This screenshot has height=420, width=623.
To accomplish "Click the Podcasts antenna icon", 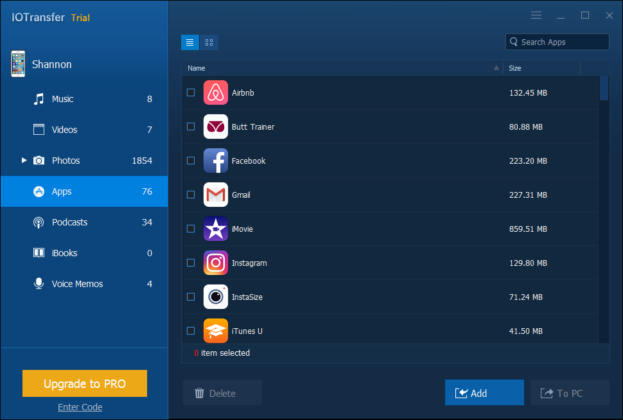I will pos(39,222).
